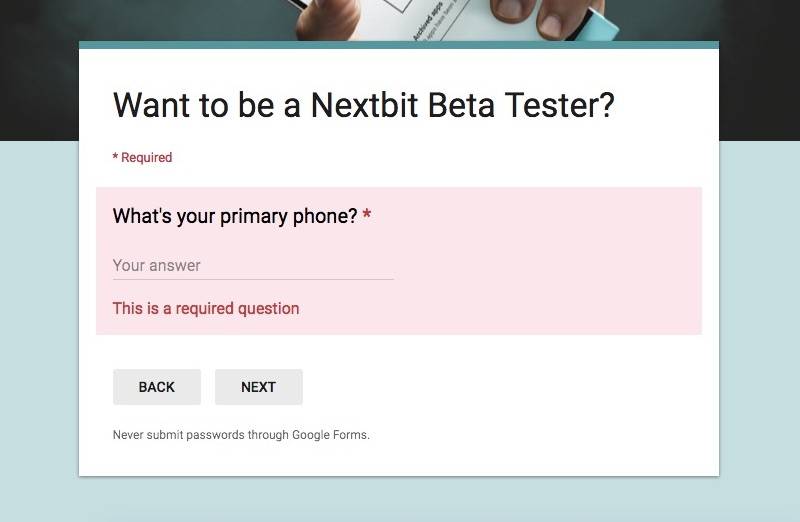This screenshot has width=800, height=522.
Task: Click the BACK button
Action: pos(157,387)
